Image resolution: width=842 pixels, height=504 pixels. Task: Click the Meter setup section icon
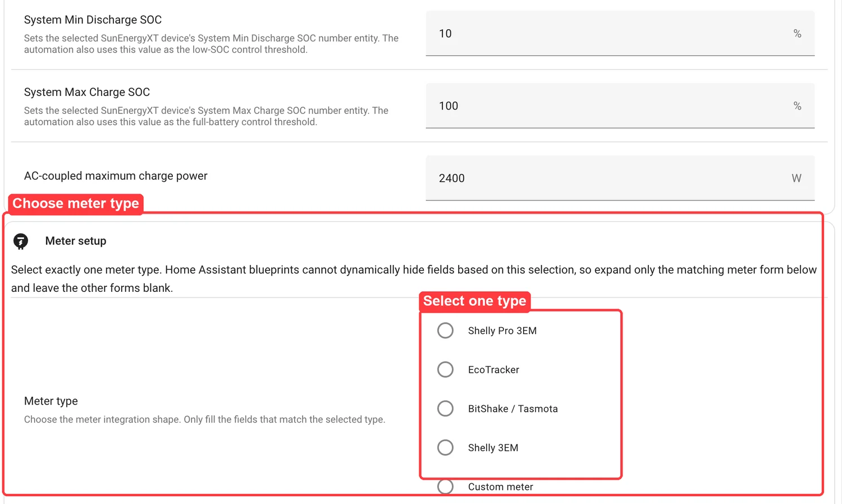click(x=21, y=241)
